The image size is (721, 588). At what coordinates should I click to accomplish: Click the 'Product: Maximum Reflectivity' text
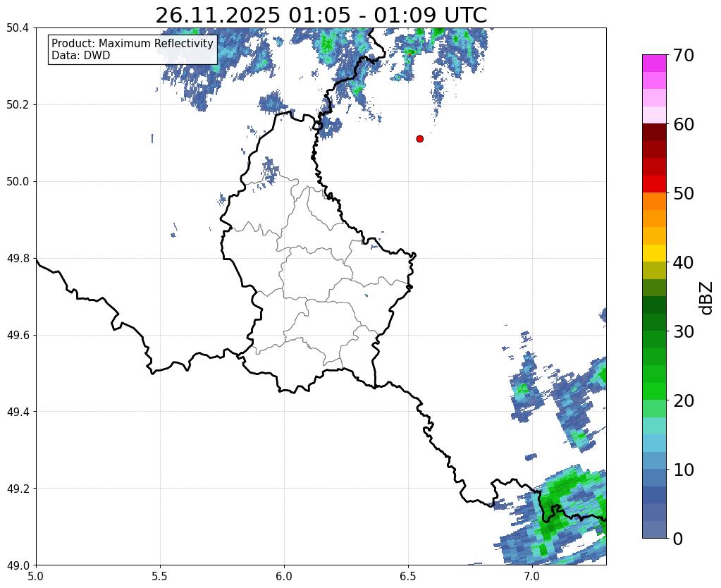point(133,43)
